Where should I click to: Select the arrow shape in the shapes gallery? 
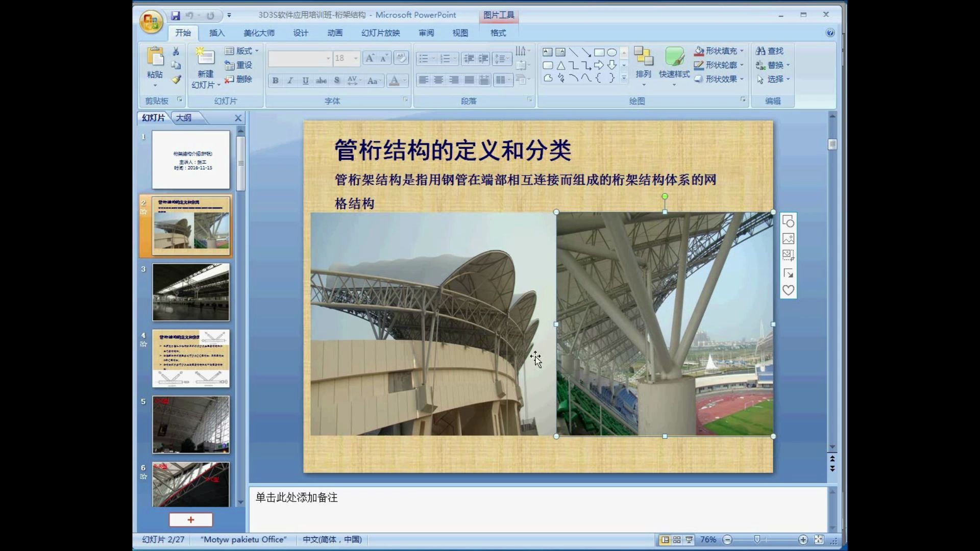coord(599,65)
